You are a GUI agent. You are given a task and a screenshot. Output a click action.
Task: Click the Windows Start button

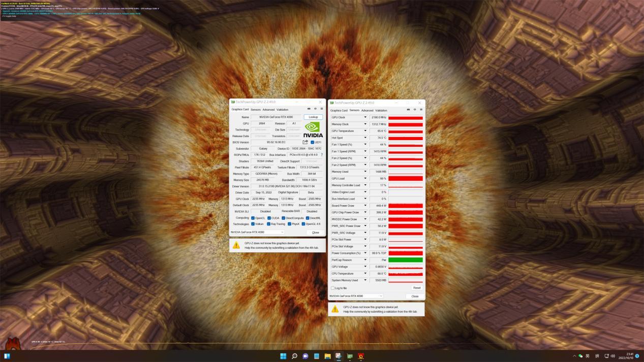pyautogui.click(x=283, y=356)
